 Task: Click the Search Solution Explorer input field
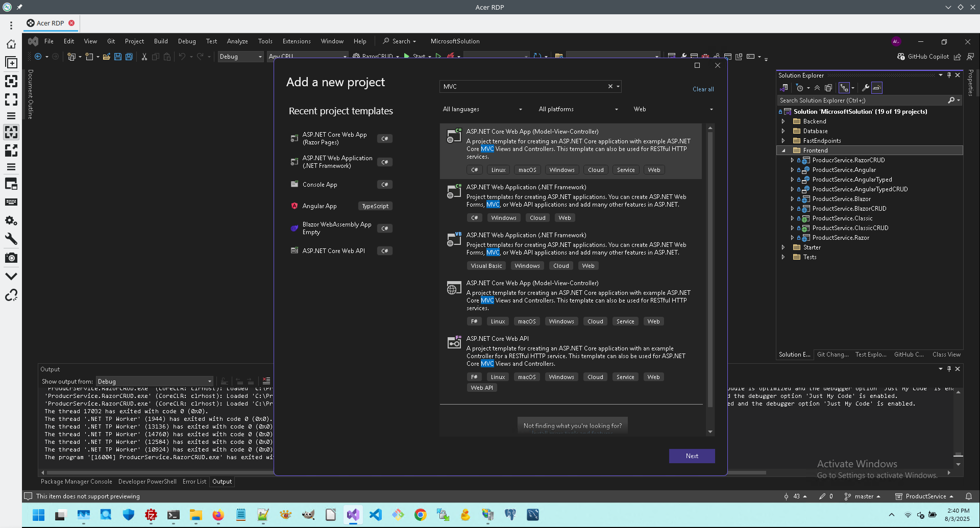[863, 100]
